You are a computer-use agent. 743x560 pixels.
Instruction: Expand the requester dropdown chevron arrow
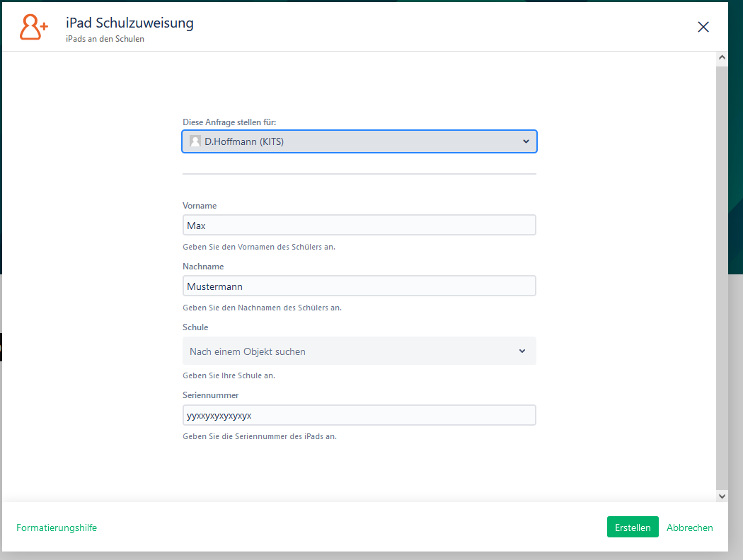[526, 141]
